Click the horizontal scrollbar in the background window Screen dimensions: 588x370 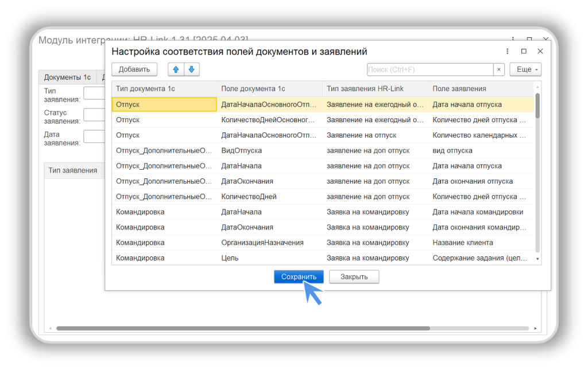coord(243,329)
